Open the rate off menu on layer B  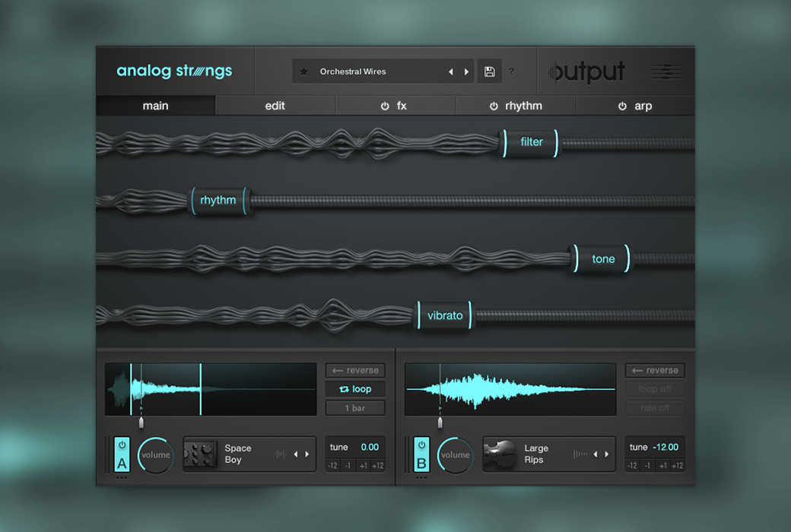(655, 408)
